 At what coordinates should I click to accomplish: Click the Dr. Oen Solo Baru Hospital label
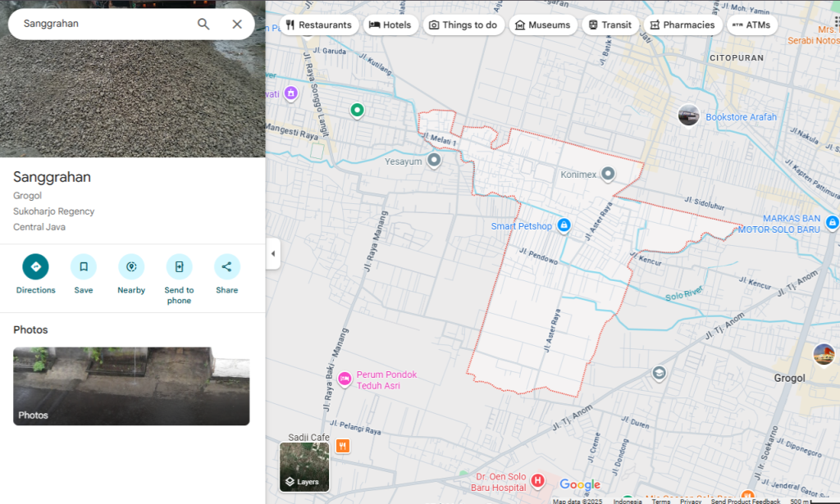click(x=500, y=482)
